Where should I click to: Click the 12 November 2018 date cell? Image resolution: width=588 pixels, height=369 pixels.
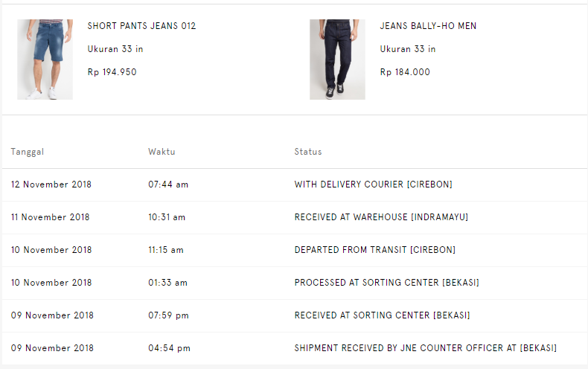(51, 184)
